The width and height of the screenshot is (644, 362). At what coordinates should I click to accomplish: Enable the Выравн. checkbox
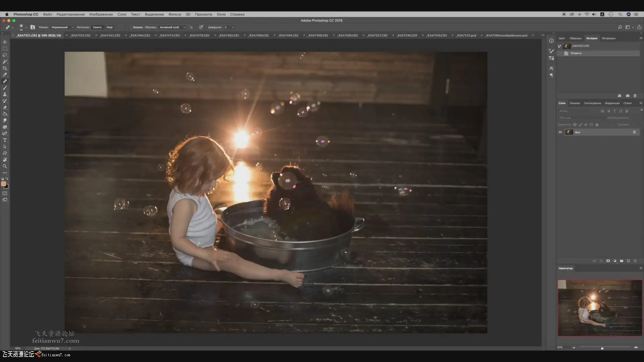coord(131,27)
